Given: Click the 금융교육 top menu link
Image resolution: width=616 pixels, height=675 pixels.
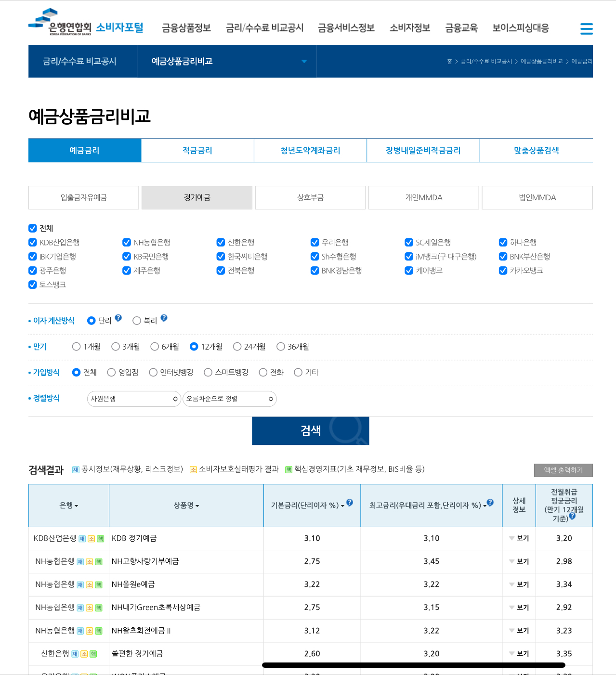Looking at the screenshot, I should click(461, 28).
